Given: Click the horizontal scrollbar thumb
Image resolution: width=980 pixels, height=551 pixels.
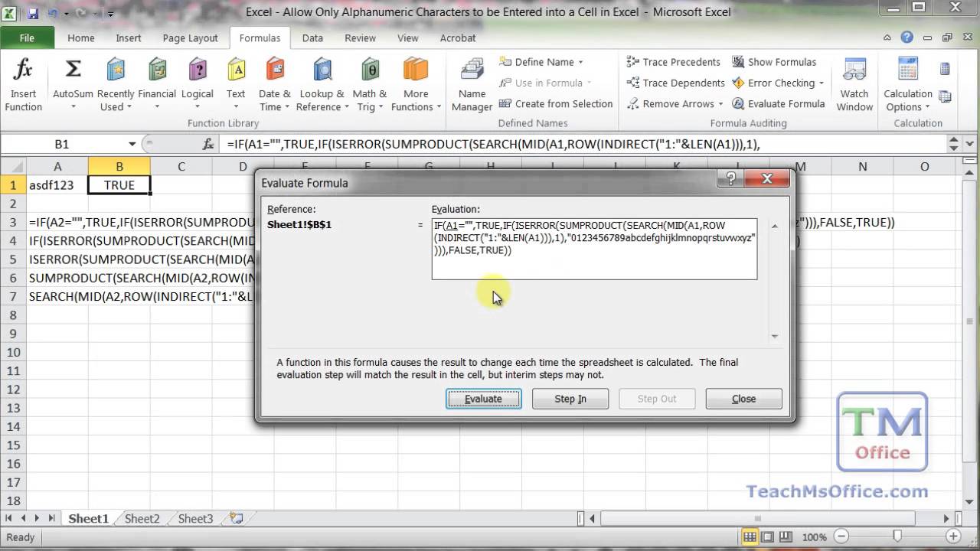Looking at the screenshot, I should 758,519.
